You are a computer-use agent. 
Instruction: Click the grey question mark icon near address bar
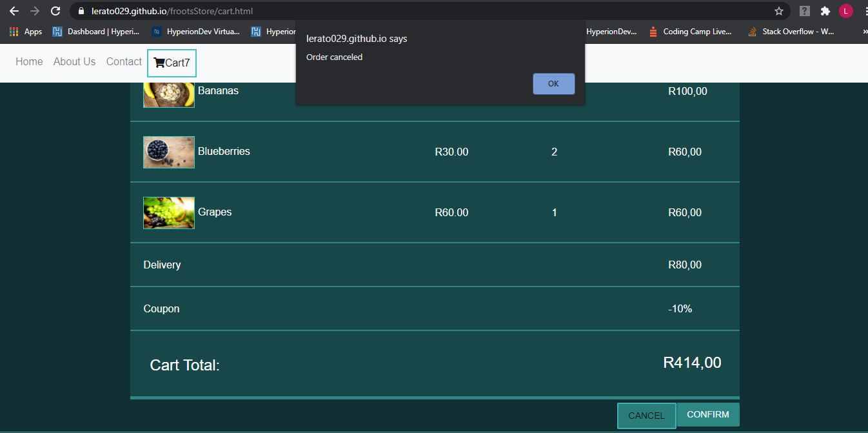click(804, 10)
